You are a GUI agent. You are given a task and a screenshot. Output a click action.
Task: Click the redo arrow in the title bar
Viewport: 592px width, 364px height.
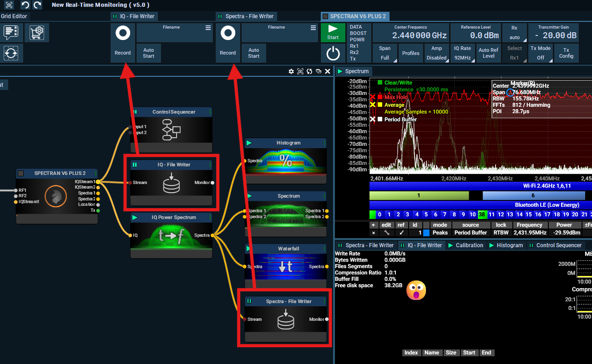(37, 5)
